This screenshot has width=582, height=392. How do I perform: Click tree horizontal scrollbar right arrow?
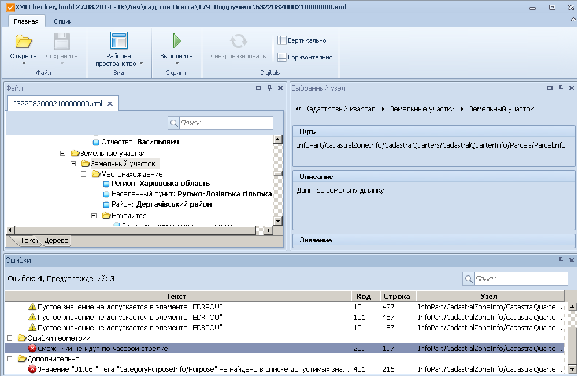point(269,230)
